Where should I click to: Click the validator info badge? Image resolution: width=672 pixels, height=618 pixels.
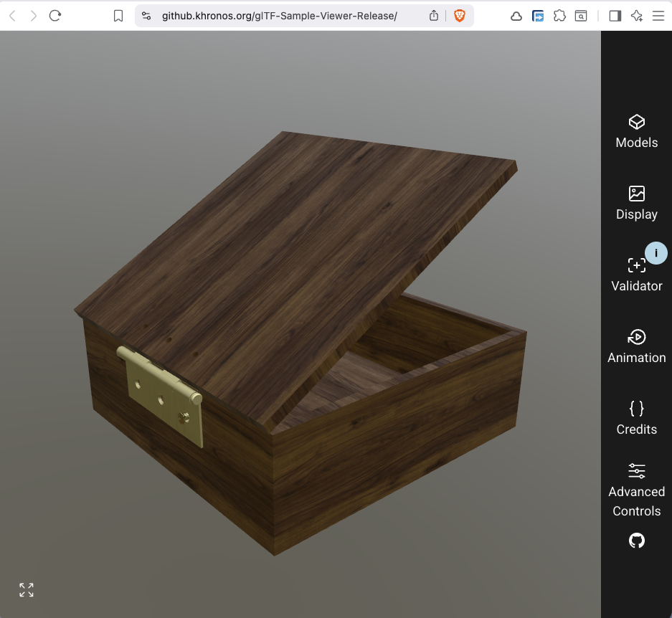point(656,253)
